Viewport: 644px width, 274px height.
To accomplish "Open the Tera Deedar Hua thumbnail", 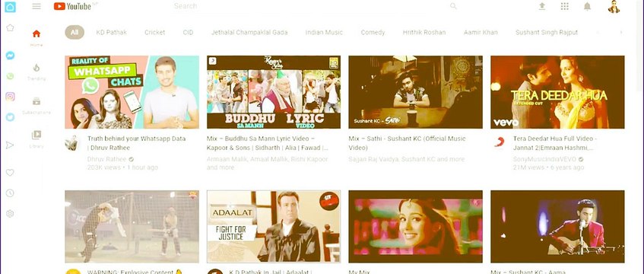I will 557,92.
